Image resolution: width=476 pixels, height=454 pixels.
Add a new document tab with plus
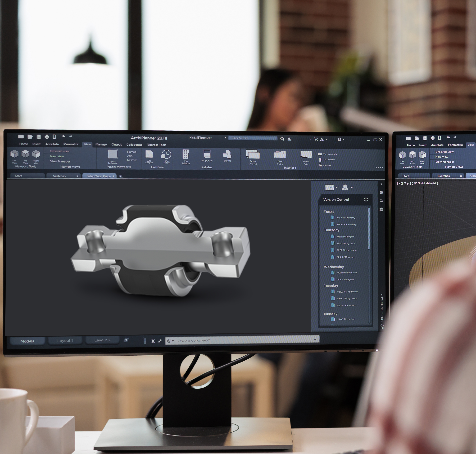(121, 176)
